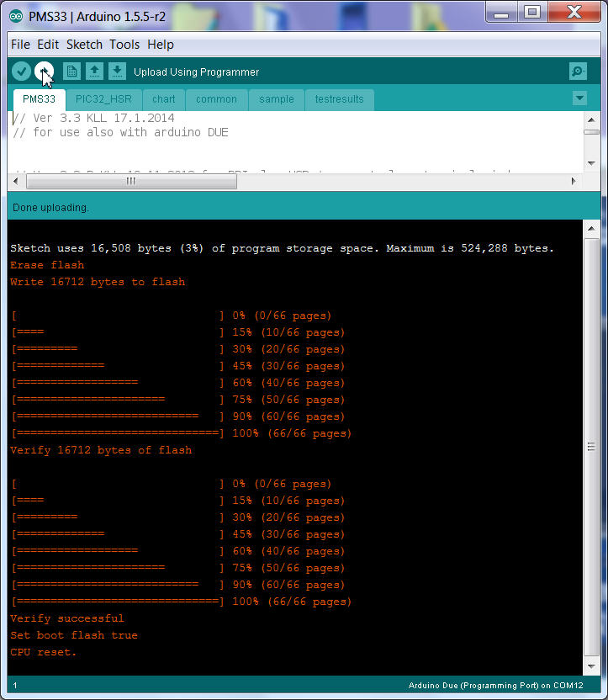Click the editor horizontal scrollbar right arrow
The image size is (608, 700).
click(574, 181)
